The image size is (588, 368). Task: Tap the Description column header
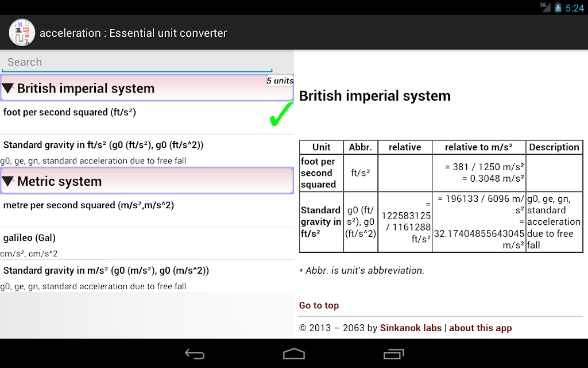[x=554, y=147]
